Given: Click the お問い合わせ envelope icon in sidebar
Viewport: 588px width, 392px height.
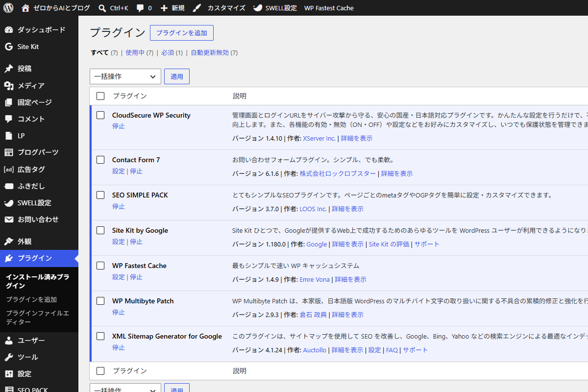Looking at the screenshot, I should coord(9,220).
